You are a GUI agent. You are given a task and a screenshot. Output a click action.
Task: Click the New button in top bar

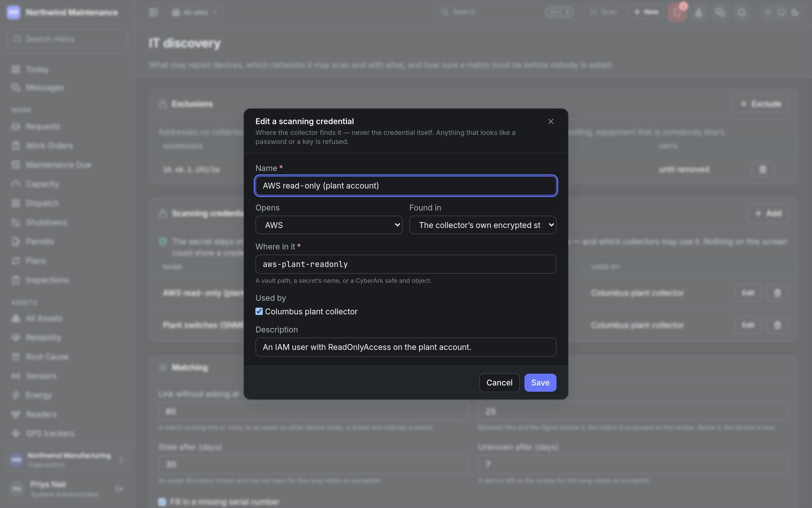click(x=646, y=12)
